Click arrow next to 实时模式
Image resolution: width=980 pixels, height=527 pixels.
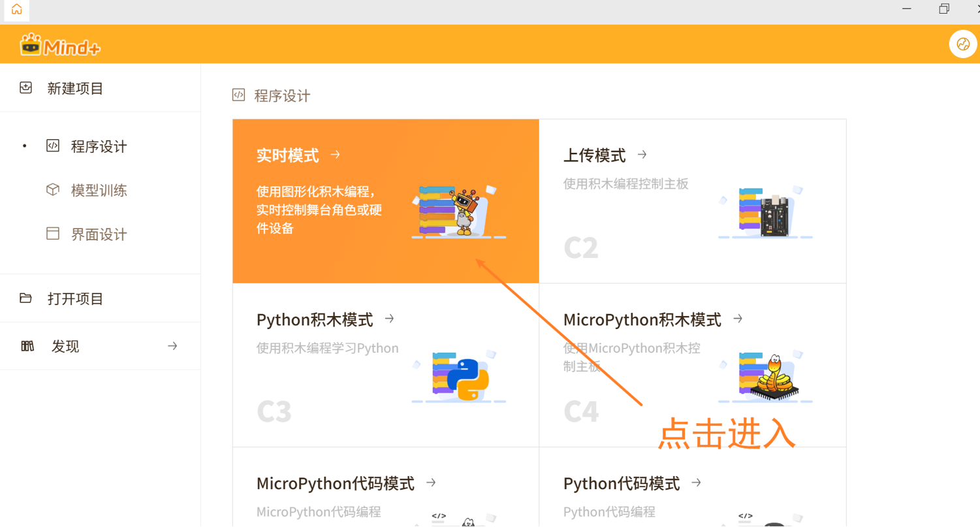coord(336,155)
